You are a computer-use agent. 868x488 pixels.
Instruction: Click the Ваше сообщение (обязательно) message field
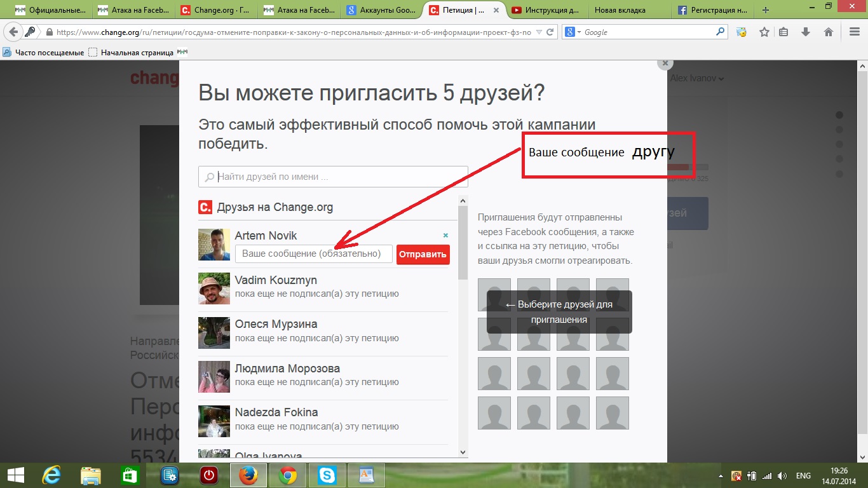click(x=314, y=254)
